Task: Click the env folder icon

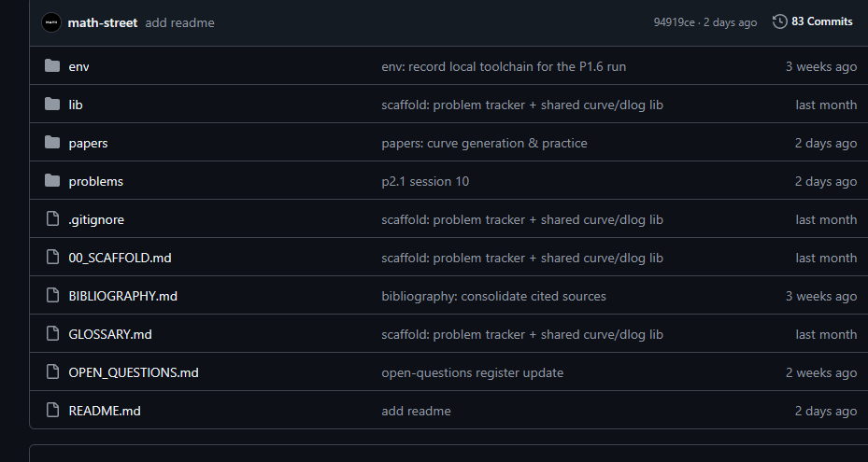Action: [x=52, y=66]
